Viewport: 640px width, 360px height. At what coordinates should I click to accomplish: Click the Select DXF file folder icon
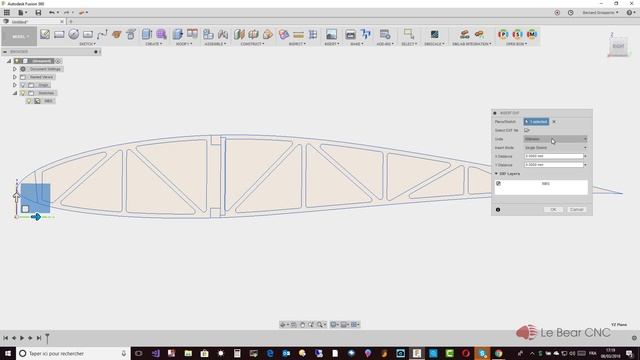tap(527, 130)
